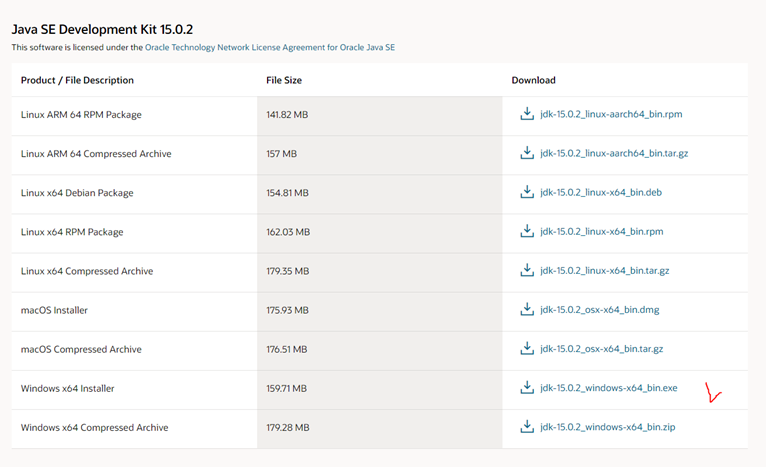Download jdk-15.0.2_windows-x64_bin.exe installer link
The height and width of the screenshot is (467, 766).
(609, 388)
